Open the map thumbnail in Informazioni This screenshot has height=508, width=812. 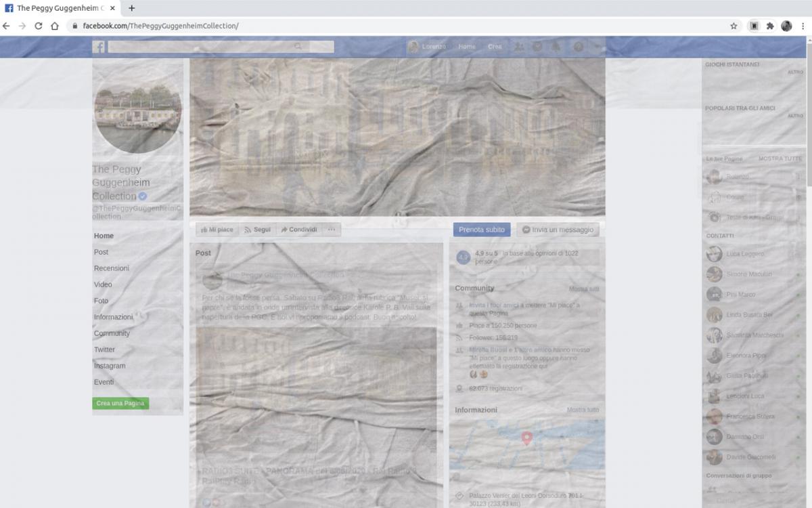coord(527,444)
